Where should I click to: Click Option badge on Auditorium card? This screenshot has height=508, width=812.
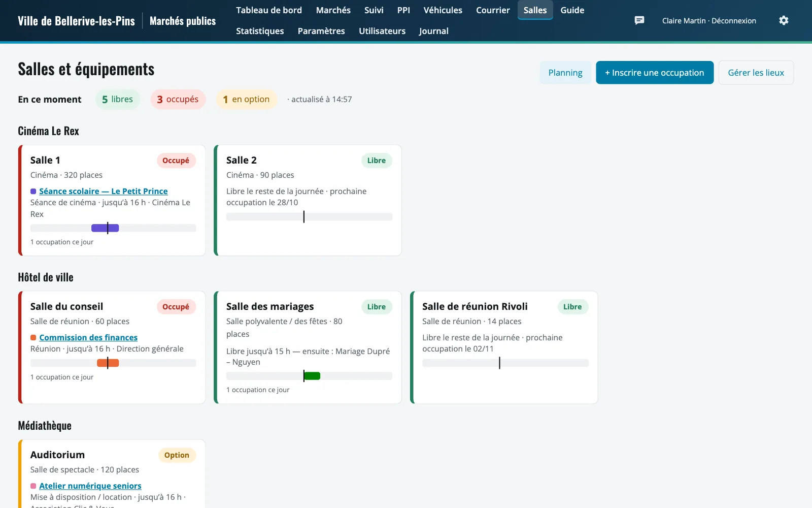coord(177,455)
